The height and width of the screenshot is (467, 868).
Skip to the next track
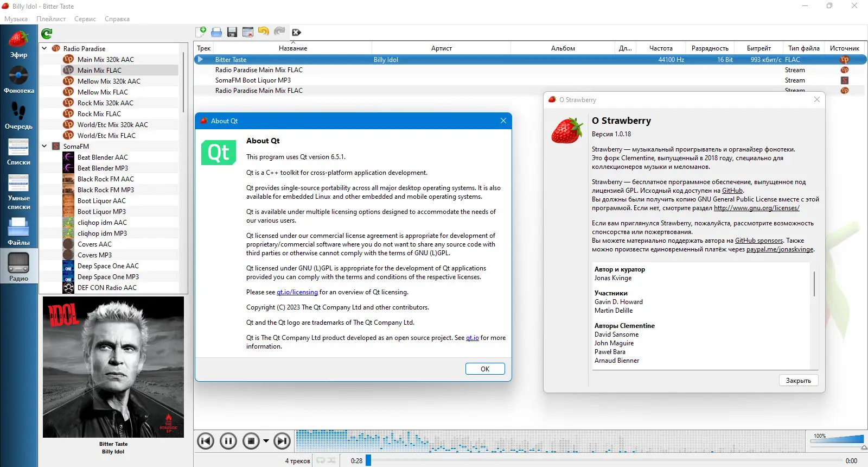[x=282, y=441]
